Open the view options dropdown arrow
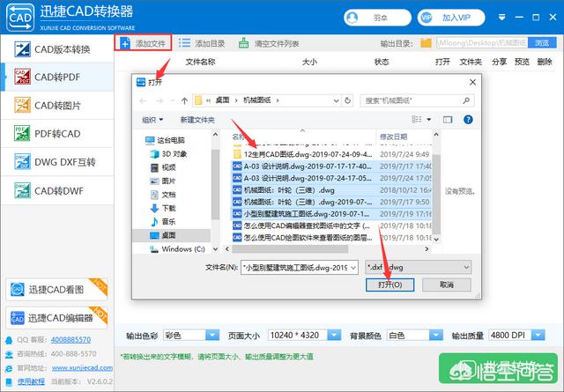Screen dimensions: 564x392 coord(429,120)
